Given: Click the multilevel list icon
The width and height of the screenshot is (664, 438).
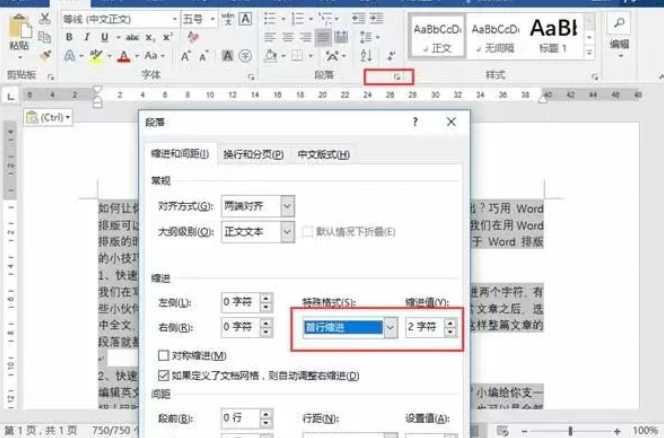Looking at the screenshot, I should pos(326,19).
